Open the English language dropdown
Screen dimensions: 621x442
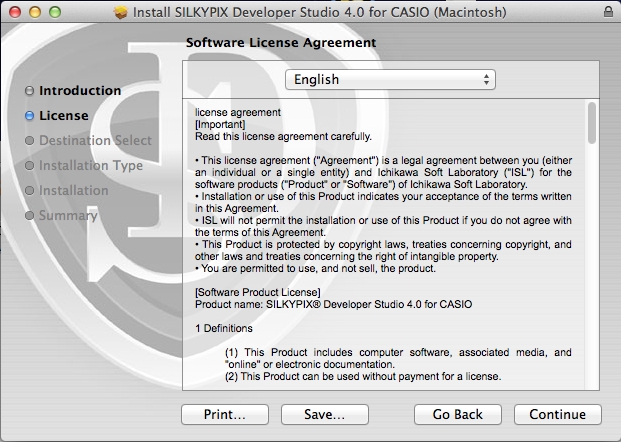390,80
